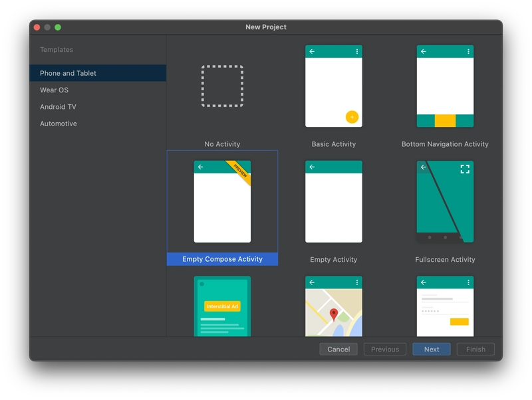Click the fullscreen expand icon on Fullscreen Activity preview
The image size is (532, 400).
point(467,167)
